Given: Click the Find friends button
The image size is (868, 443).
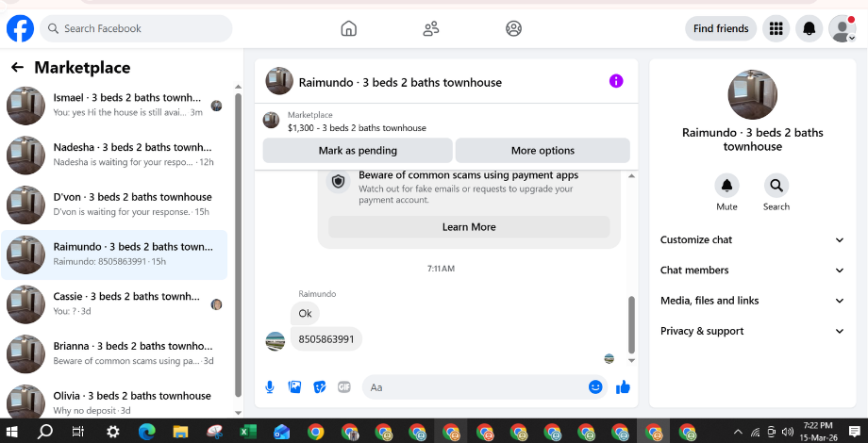Looking at the screenshot, I should (x=721, y=28).
